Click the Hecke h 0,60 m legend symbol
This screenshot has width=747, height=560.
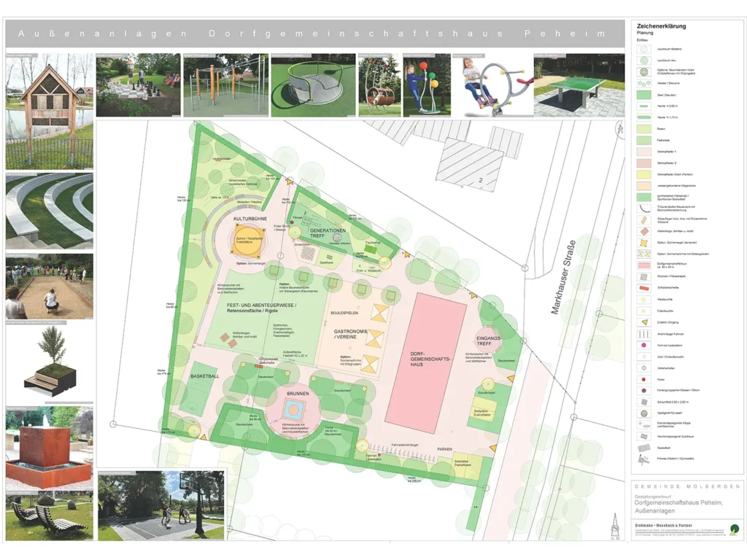[x=643, y=106]
